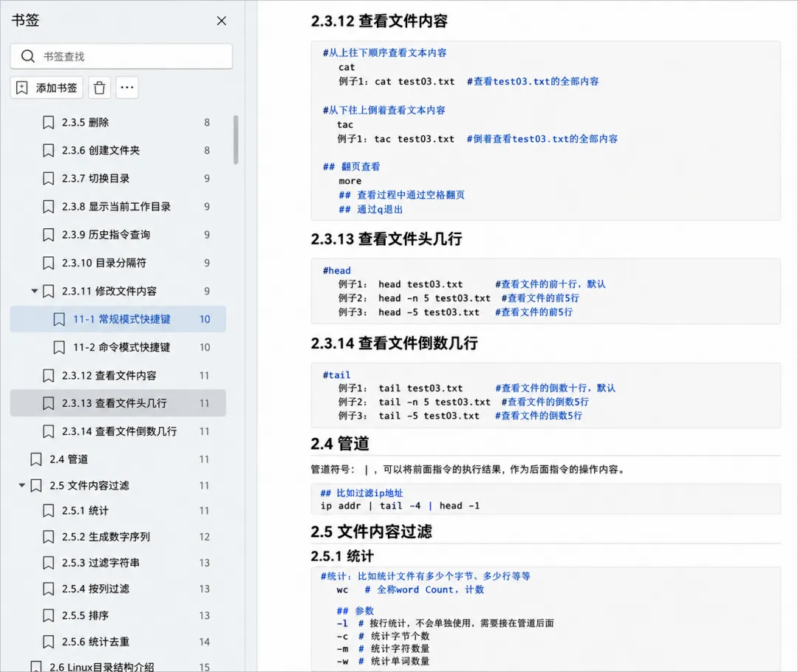Click the heading 2.3.13 查看文件头几行 in document
The height and width of the screenshot is (672, 798).
coord(386,239)
